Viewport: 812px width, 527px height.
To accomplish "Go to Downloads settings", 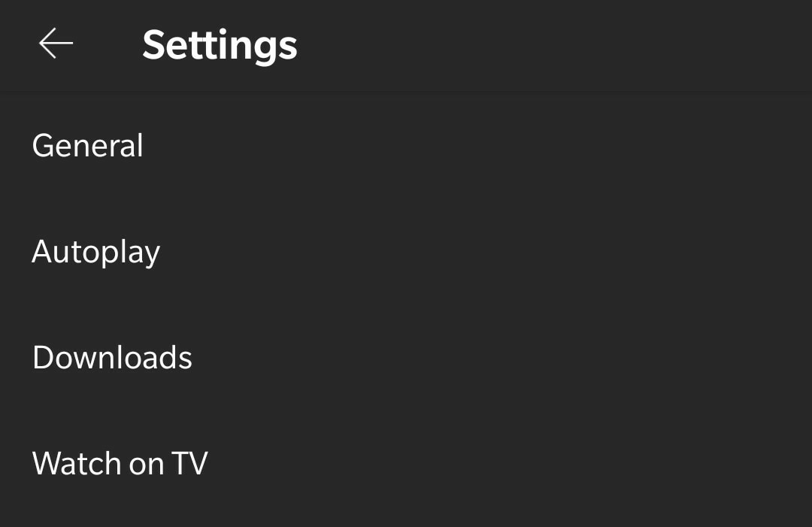I will [113, 358].
